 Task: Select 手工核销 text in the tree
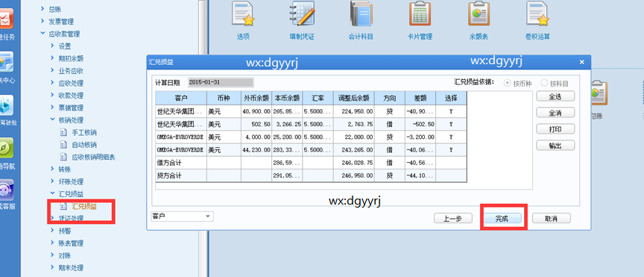pos(84,133)
